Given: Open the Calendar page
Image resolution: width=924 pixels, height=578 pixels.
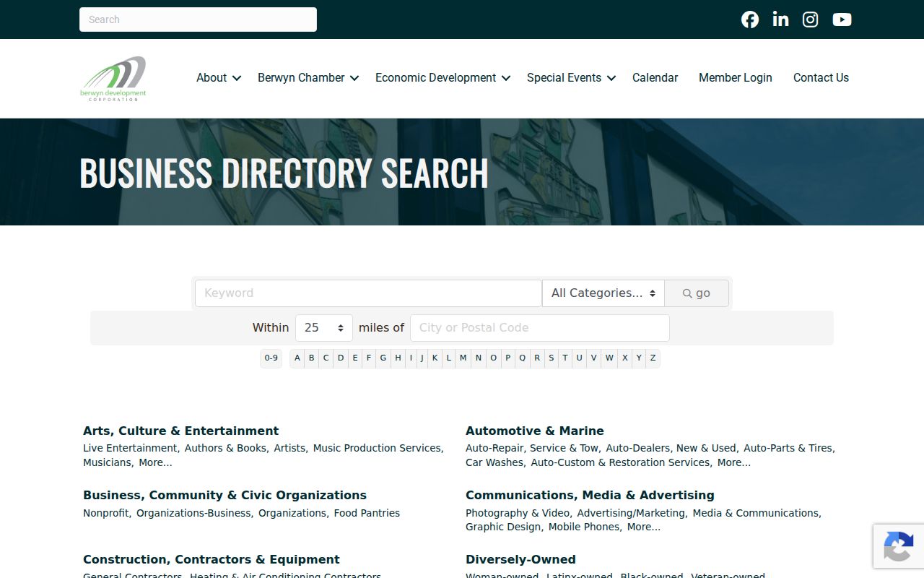Looking at the screenshot, I should coord(655,77).
